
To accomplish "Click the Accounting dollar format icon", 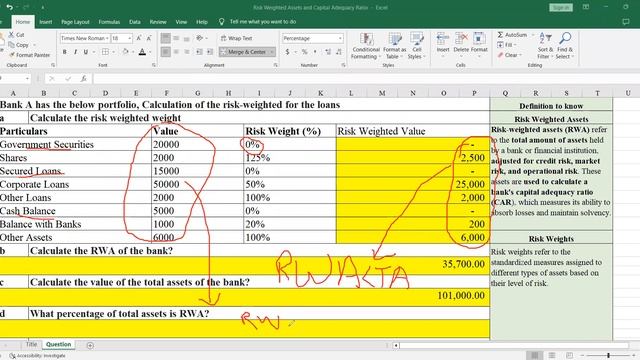I will 287,52.
